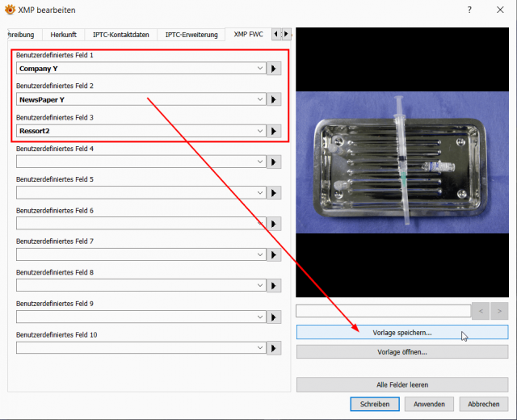Click the arrow button beside Benutzerdefiniertes Feld 2
517x420 pixels.
pos(274,99)
